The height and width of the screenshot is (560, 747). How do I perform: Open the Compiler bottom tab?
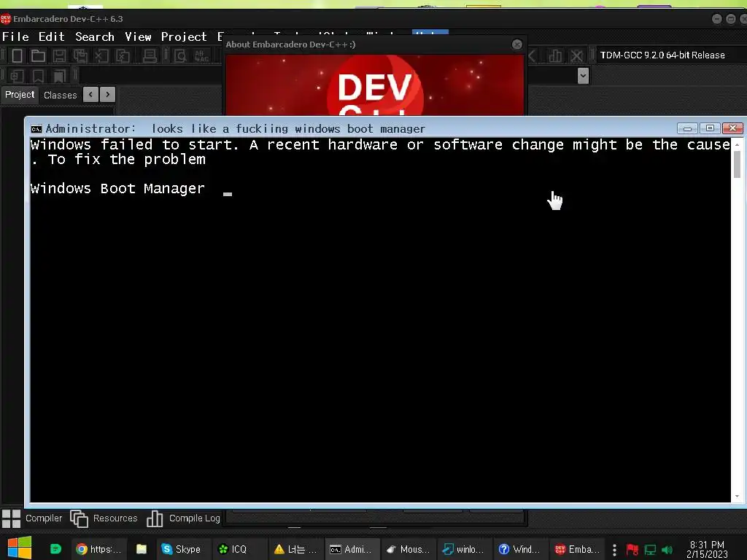pyautogui.click(x=32, y=518)
